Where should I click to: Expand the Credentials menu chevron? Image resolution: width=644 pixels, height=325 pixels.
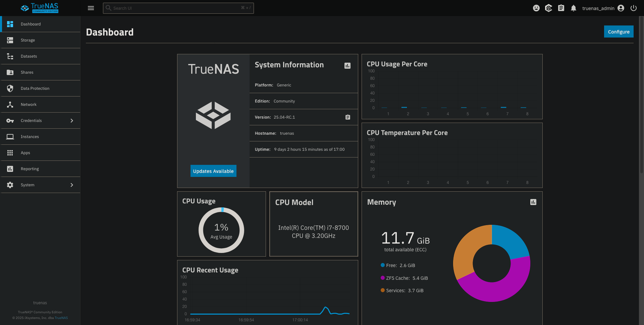[x=72, y=121]
